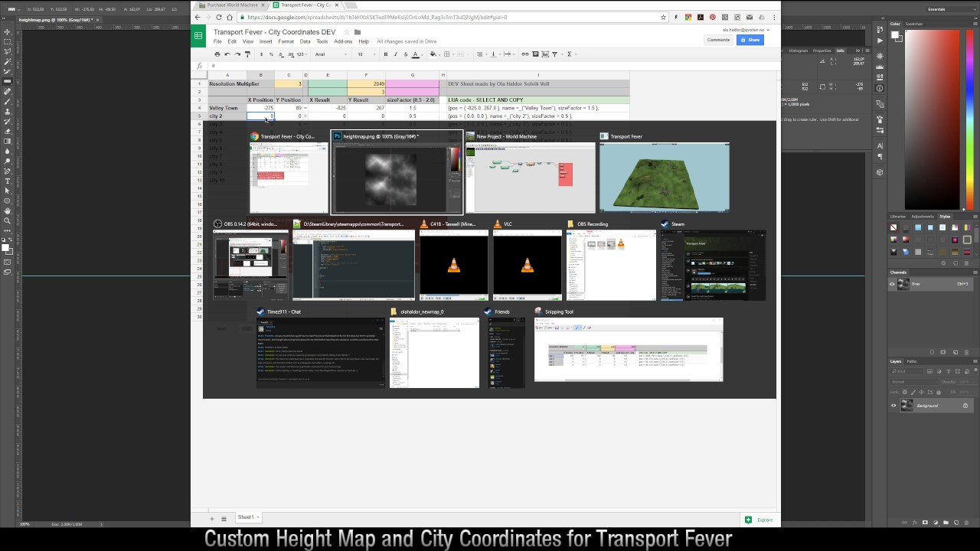Select the Move tool in Photoshop
This screenshot has width=980, height=551.
point(8,31)
